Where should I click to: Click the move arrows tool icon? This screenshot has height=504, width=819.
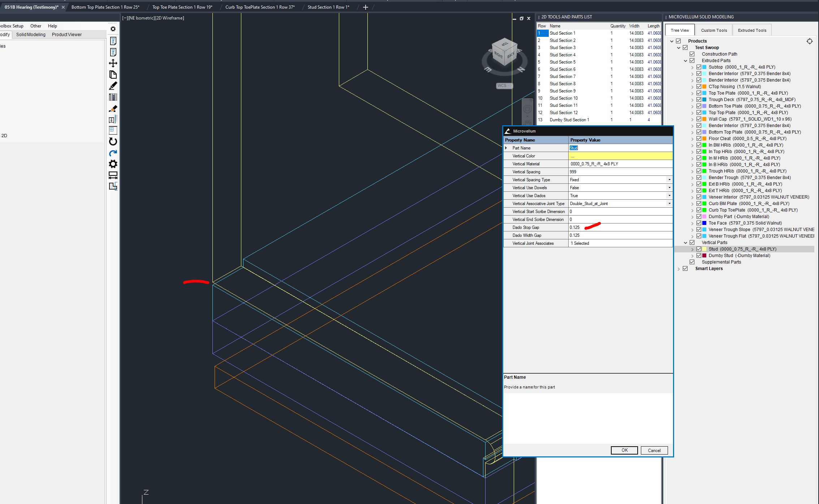[113, 64]
